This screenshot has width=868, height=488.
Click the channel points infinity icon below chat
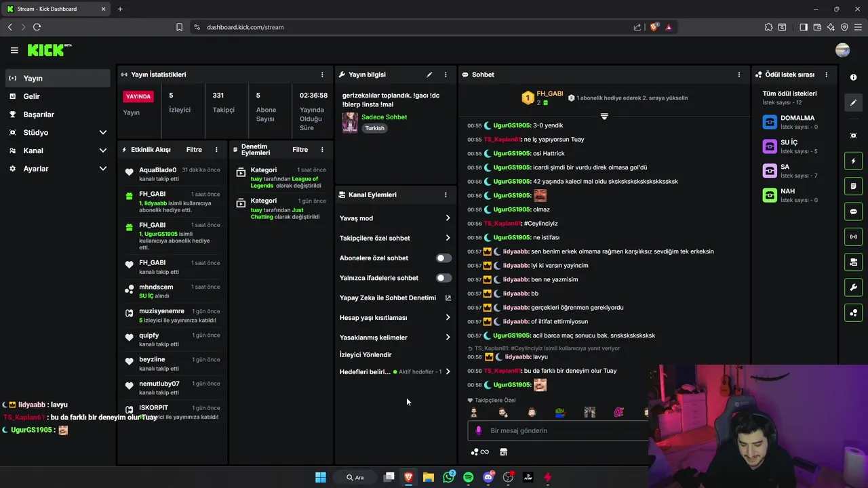pyautogui.click(x=480, y=452)
